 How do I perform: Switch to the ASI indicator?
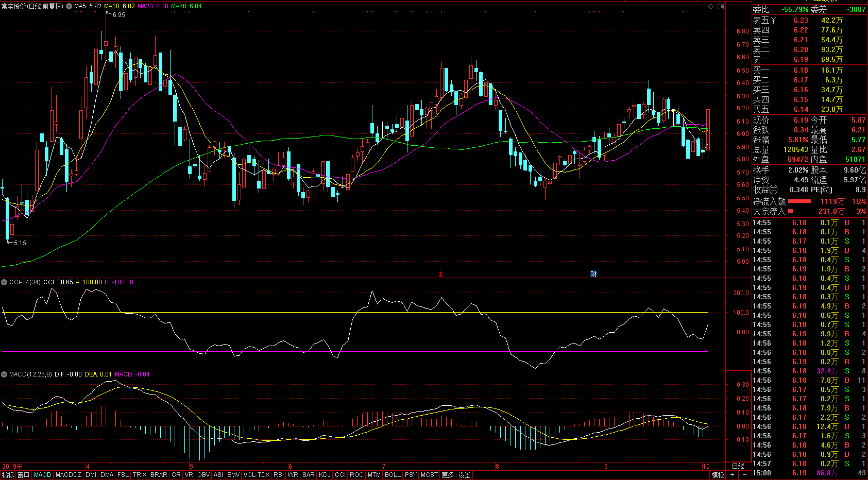pyautogui.click(x=218, y=475)
